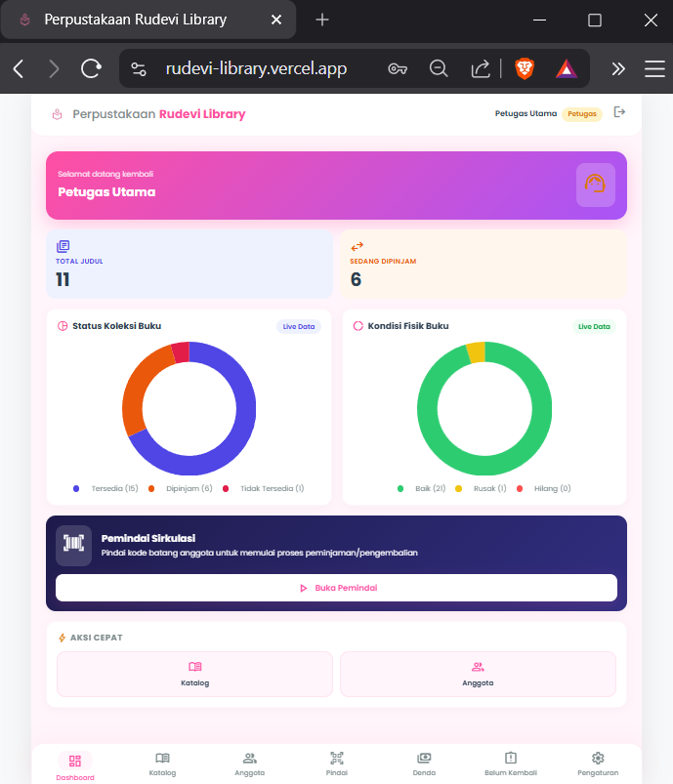Click the Brave Rewards triangle icon
Image resolution: width=673 pixels, height=784 pixels.
567,68
